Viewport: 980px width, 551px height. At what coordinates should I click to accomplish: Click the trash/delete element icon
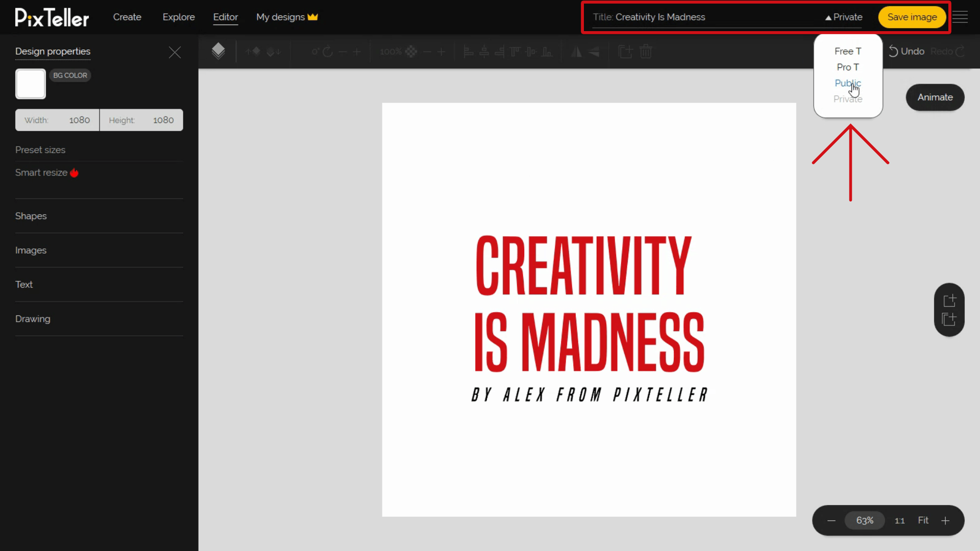[646, 51]
